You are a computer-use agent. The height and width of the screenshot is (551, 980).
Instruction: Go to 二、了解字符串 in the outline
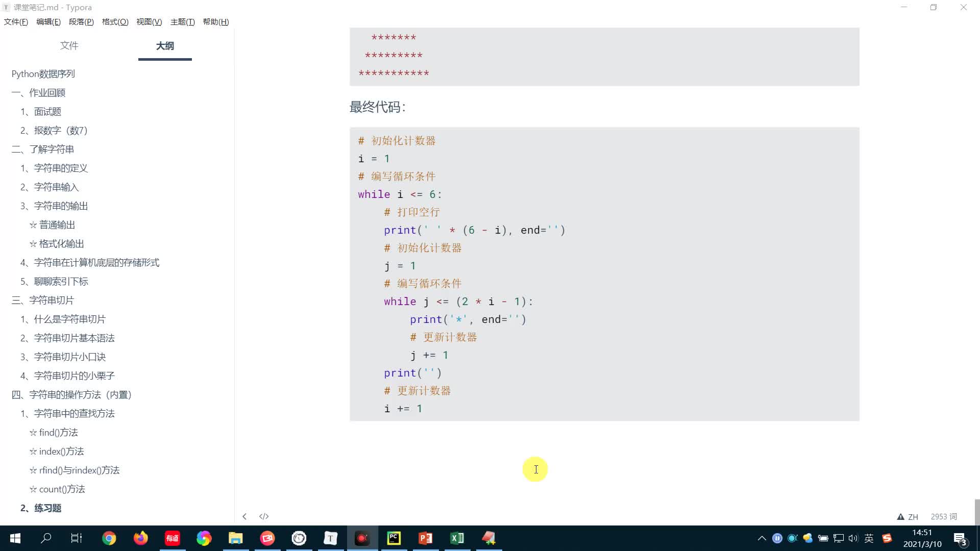[43, 149]
